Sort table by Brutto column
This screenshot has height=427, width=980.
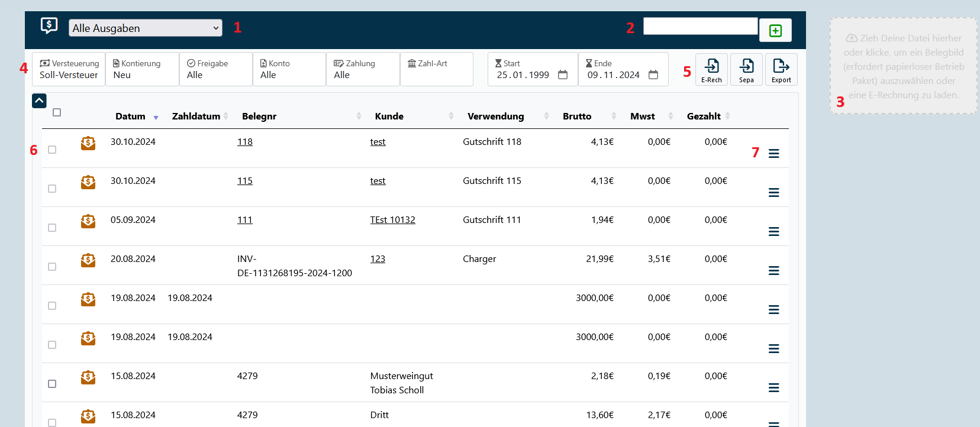pyautogui.click(x=577, y=117)
